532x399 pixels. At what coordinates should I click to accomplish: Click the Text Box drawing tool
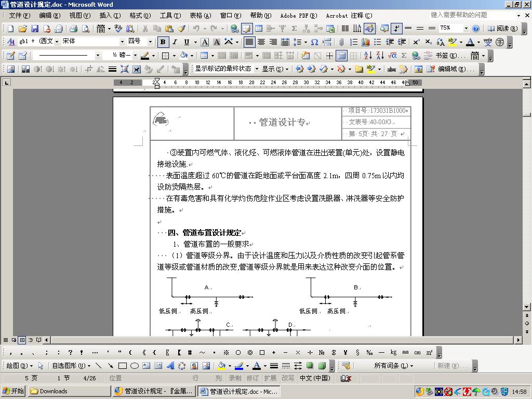pos(146,366)
